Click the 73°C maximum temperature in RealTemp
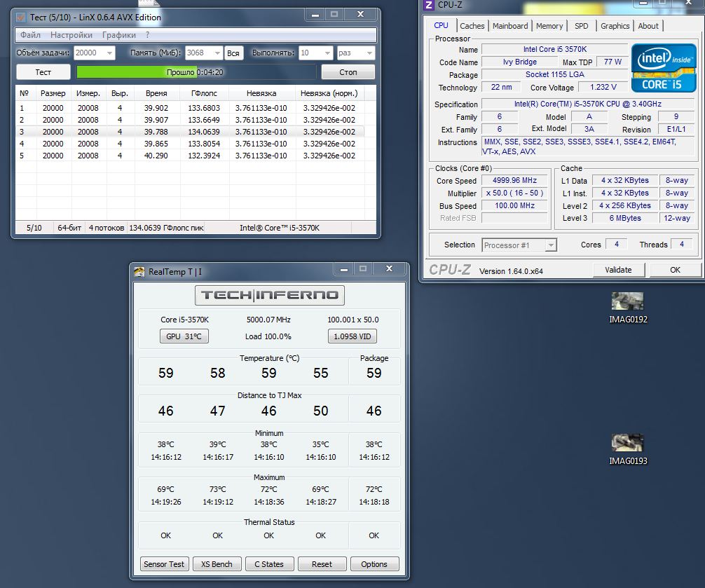This screenshot has height=588, width=705. pyautogui.click(x=218, y=489)
